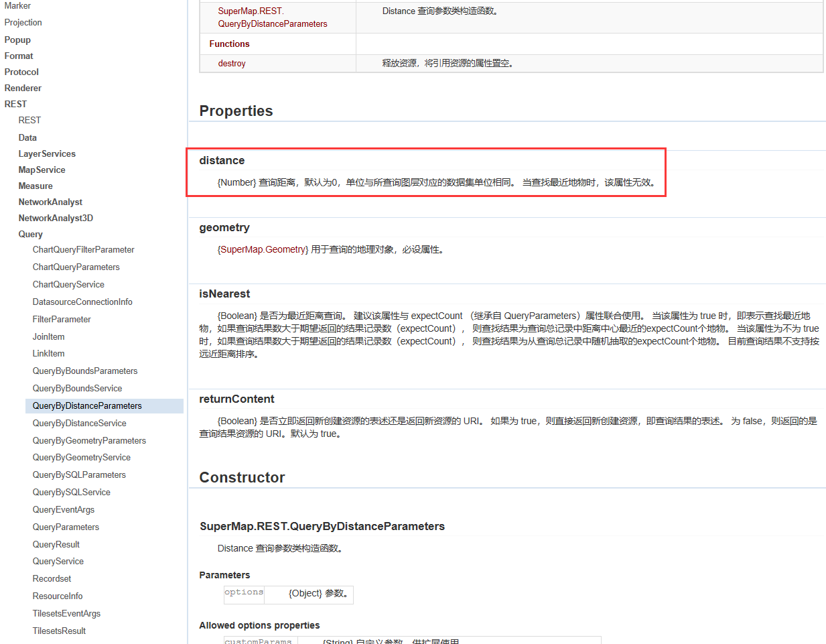
Task: Jump to the destroy function link
Action: pyautogui.click(x=232, y=63)
